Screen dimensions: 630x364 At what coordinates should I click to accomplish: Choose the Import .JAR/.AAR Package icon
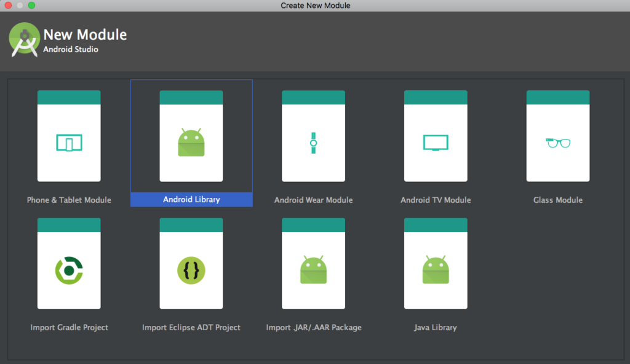click(313, 270)
